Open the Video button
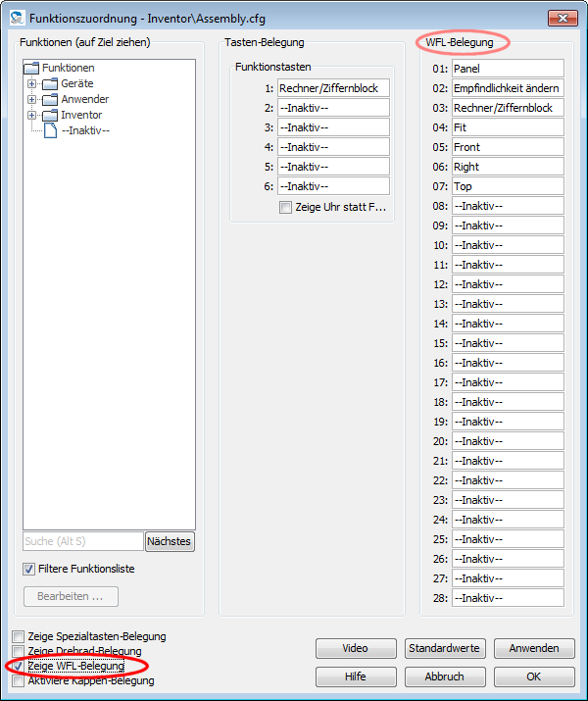 tap(356, 648)
